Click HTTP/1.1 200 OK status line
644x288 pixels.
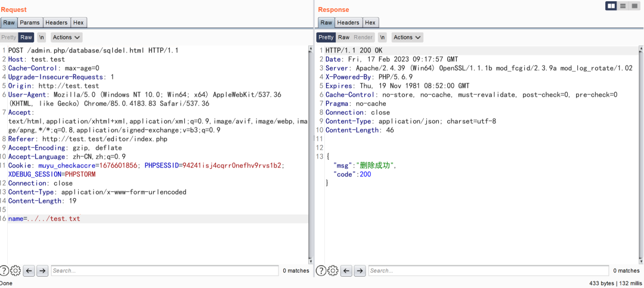(x=354, y=51)
